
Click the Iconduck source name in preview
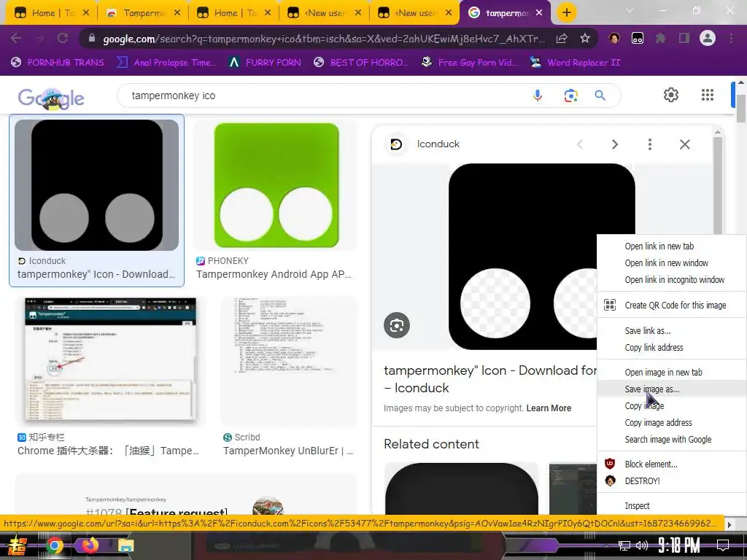(438, 144)
